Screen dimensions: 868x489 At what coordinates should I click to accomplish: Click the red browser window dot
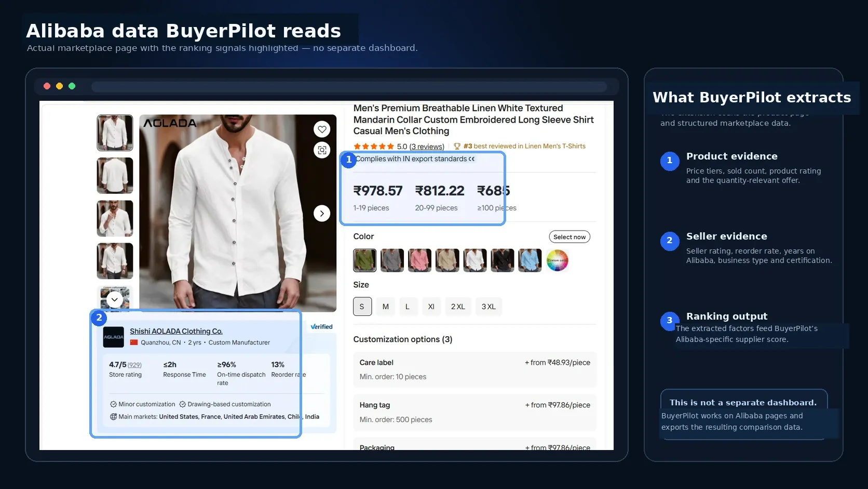[x=47, y=86]
